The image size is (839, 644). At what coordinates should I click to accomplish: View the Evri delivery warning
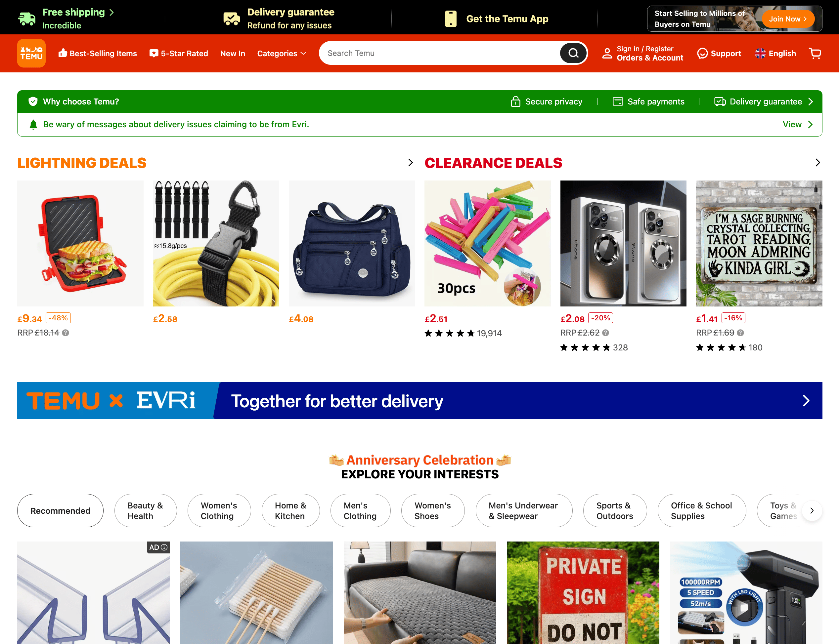(797, 125)
